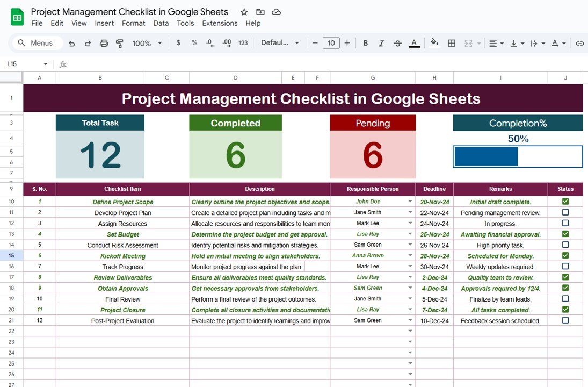Screen dimensions: 588x387
Task: Click the font size field
Action: click(331, 43)
